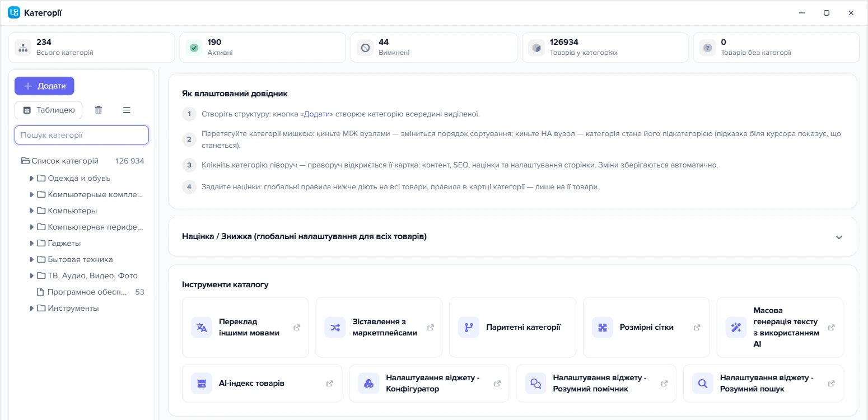Click the Додати link in the guide

(x=317, y=114)
